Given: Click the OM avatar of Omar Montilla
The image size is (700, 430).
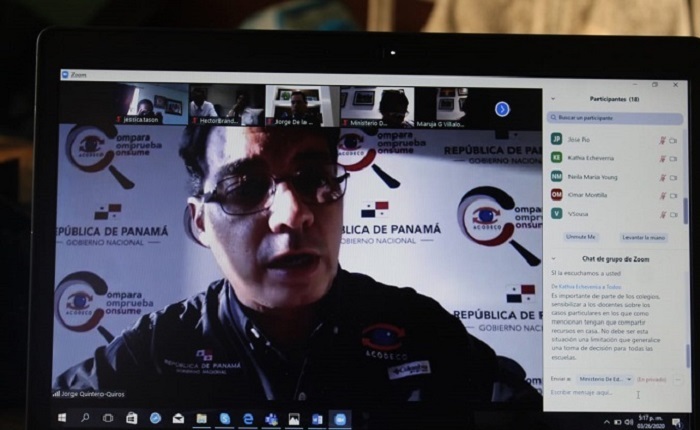Looking at the screenshot, I should pos(556,195).
